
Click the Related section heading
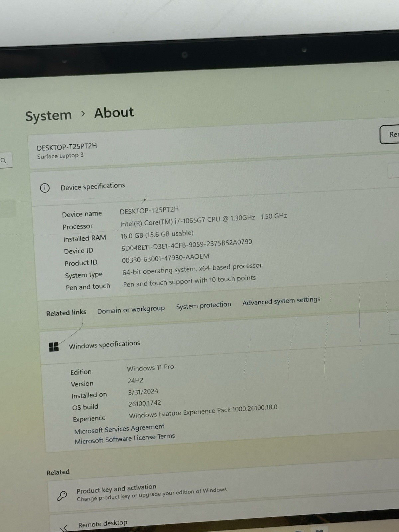tap(58, 472)
